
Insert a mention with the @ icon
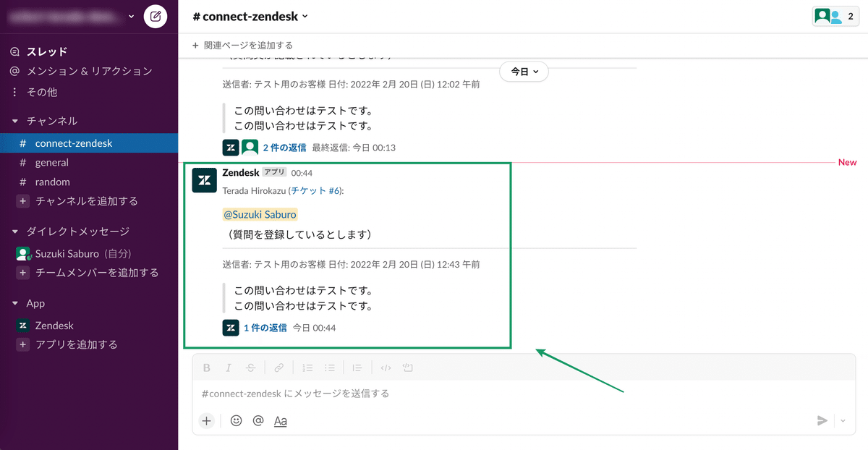point(258,420)
